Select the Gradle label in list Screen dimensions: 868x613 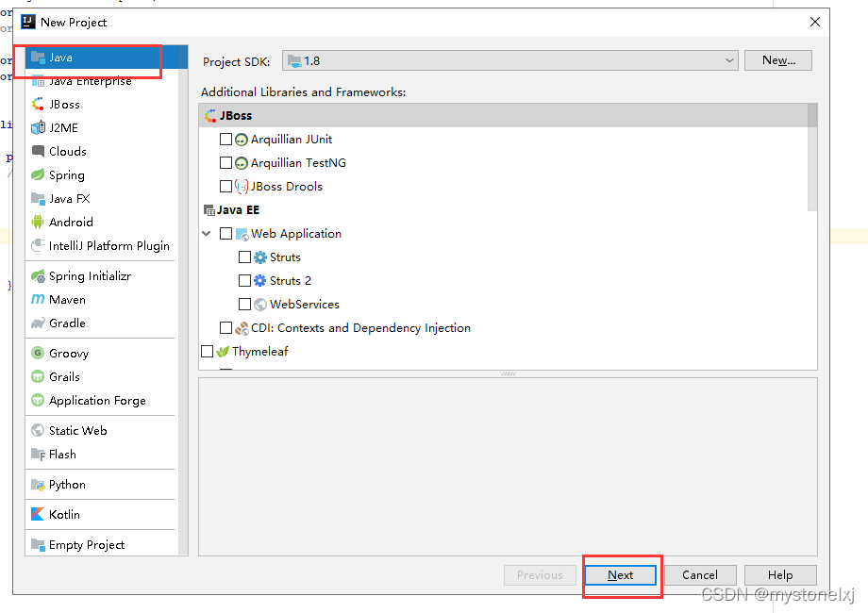pos(67,323)
